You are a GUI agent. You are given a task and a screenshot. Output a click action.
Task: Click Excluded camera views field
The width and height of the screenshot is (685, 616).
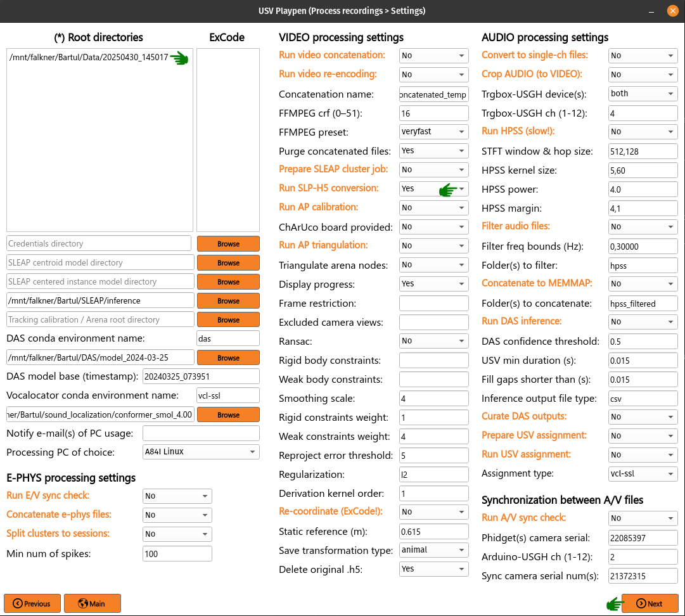(433, 323)
